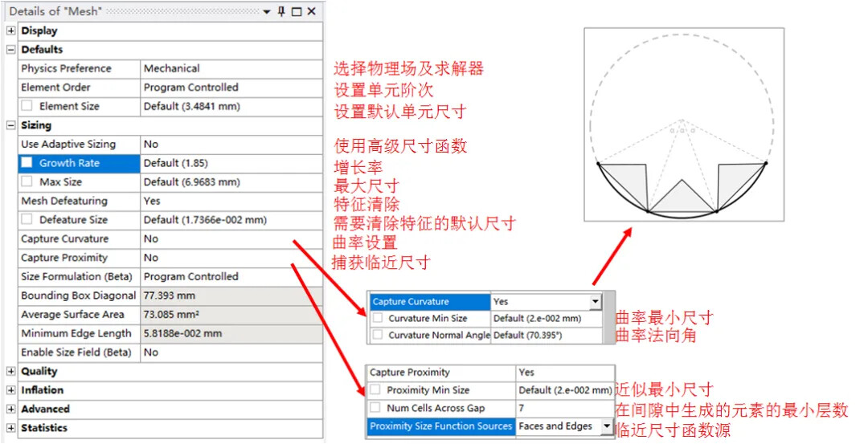The image size is (868, 444).
Task: Select the Use Adaptive Sizing row
Action: point(79,145)
